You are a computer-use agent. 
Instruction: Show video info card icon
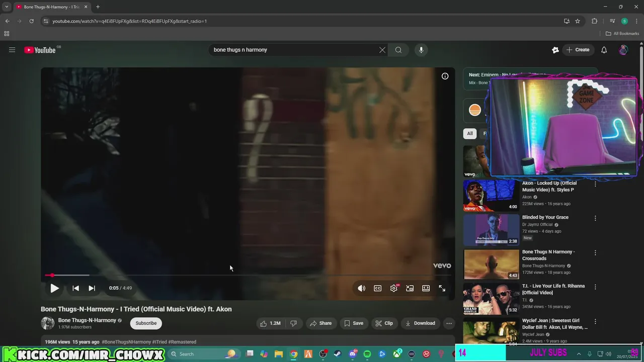tap(445, 76)
